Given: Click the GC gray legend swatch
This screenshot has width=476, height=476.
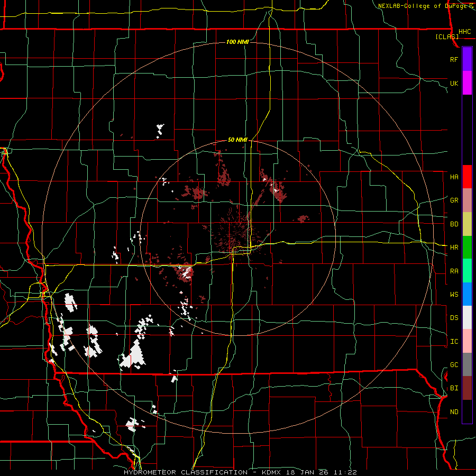Looking at the screenshot, I should [x=467, y=364].
